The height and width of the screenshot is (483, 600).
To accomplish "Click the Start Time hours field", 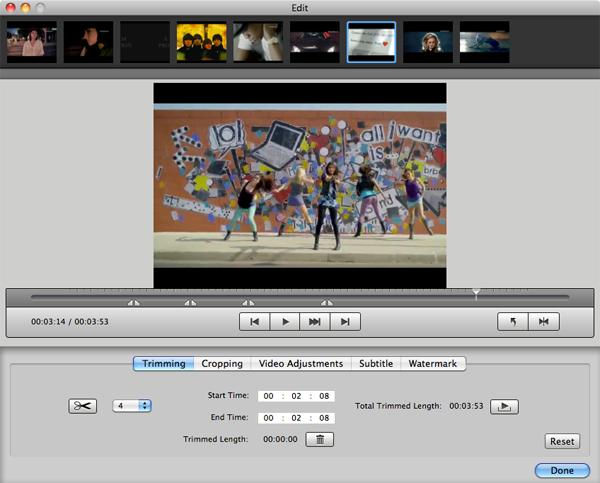I will click(x=269, y=396).
